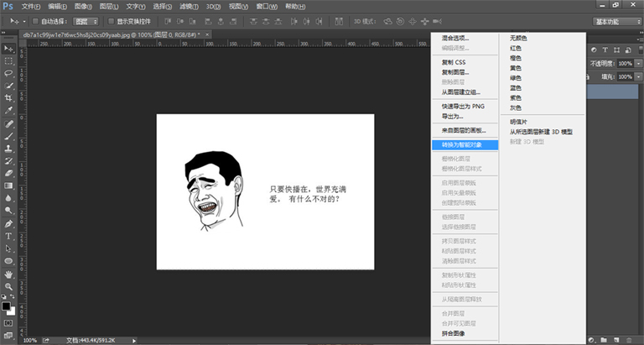This screenshot has height=345, width=644.
Task: Select the Move tool in the toolbox
Action: click(8, 49)
